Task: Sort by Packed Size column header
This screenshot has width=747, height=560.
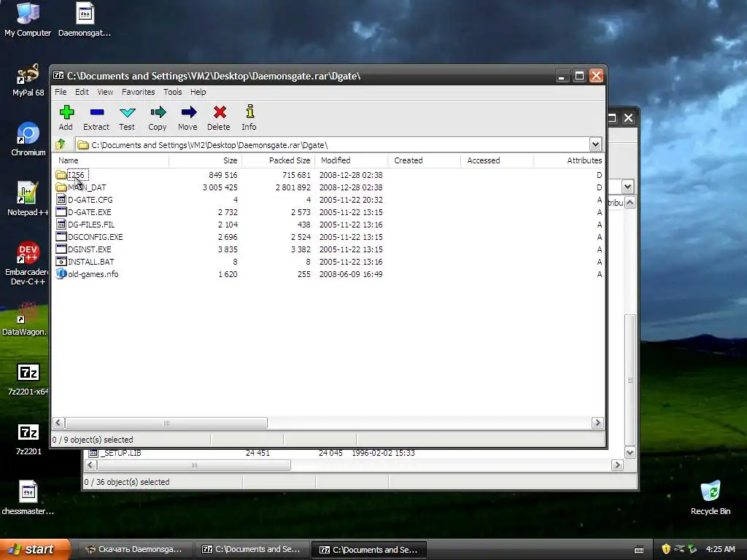Action: 279,160
